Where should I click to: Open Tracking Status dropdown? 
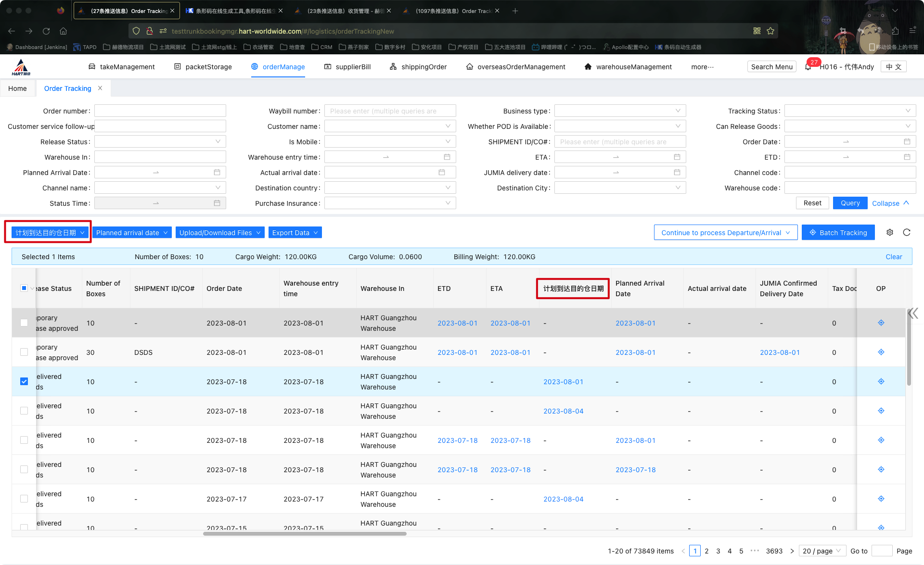pos(850,111)
